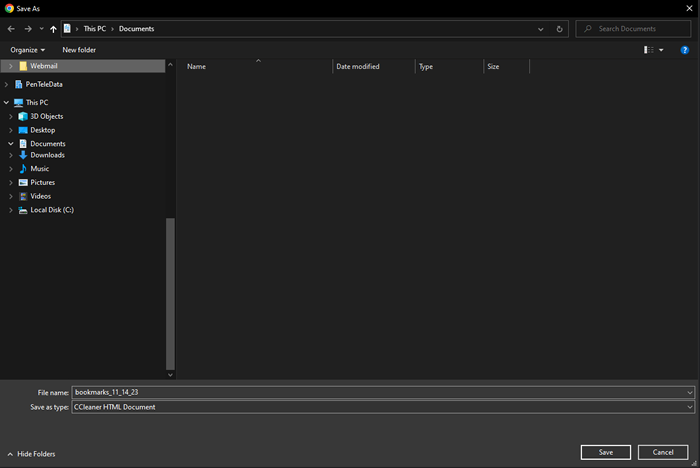Collapse the This PC node
700x468 pixels.
coord(6,102)
